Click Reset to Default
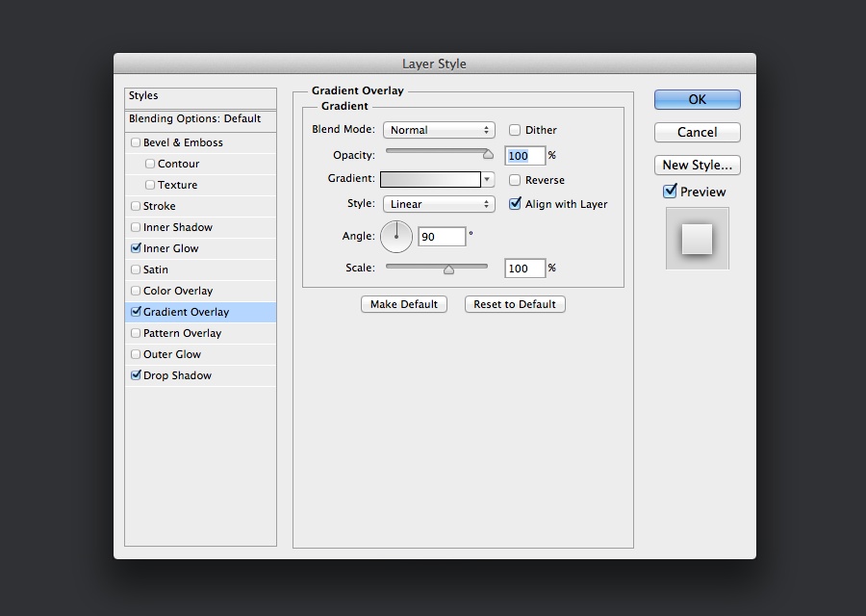 pyautogui.click(x=515, y=304)
